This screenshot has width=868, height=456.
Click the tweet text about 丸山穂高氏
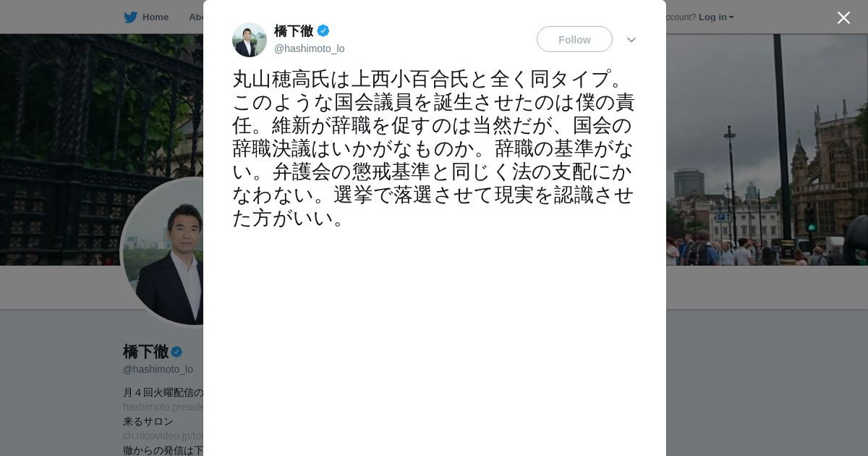click(433, 148)
